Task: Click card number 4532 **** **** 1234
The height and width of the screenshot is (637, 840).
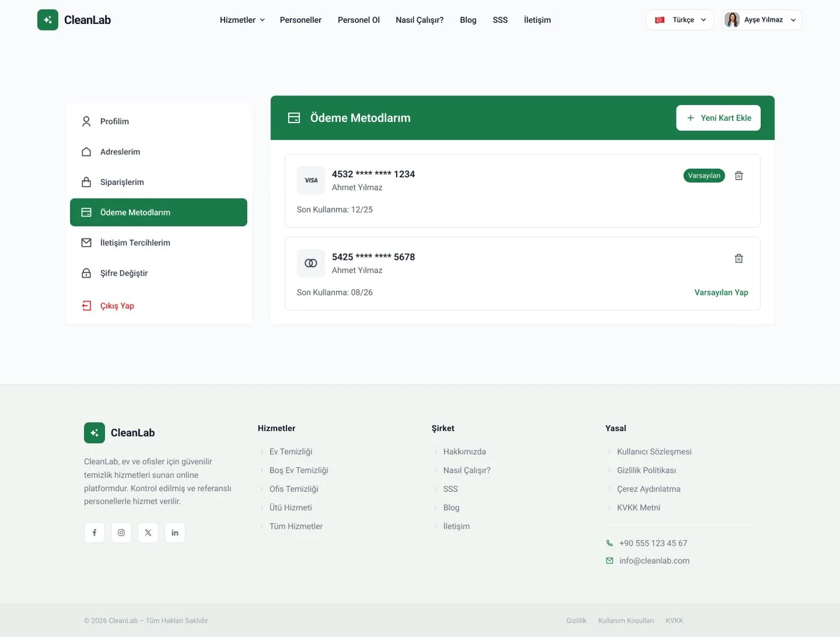Action: click(373, 174)
